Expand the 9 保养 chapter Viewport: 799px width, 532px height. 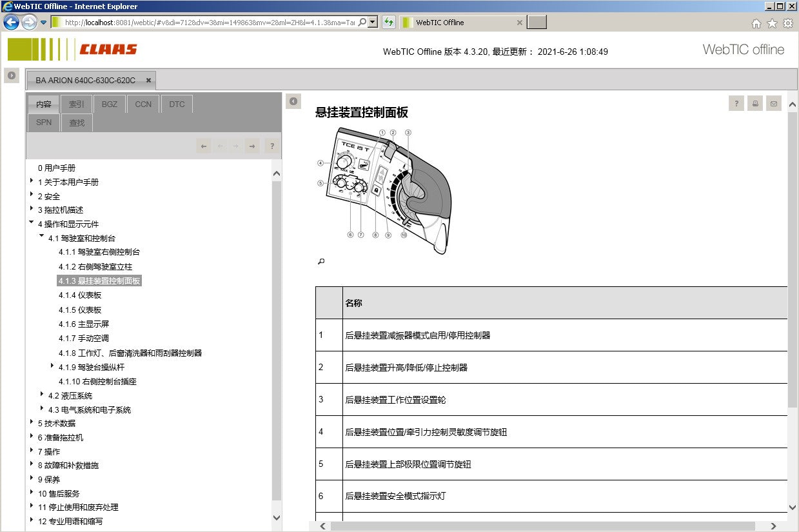pyautogui.click(x=31, y=478)
